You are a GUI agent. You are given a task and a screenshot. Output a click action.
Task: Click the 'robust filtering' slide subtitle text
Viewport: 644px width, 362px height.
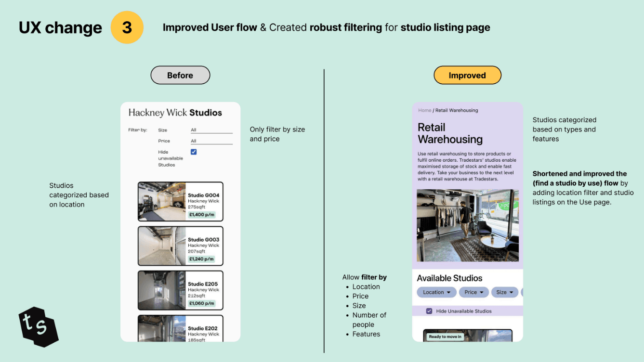tap(346, 27)
